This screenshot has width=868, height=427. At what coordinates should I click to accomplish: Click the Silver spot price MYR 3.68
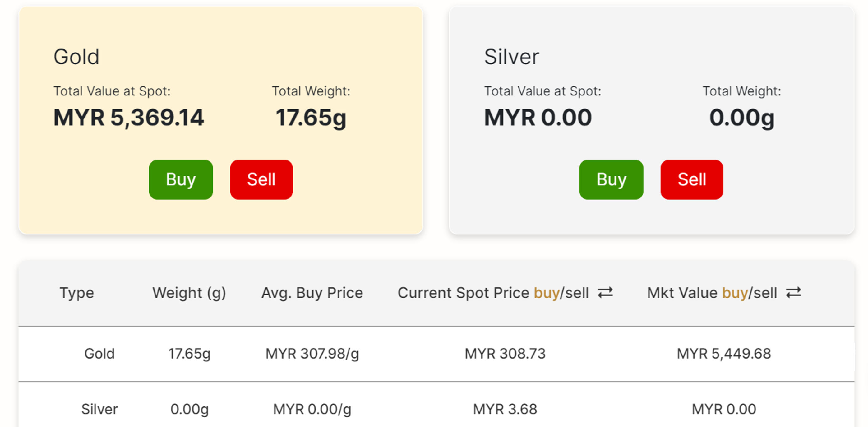click(505, 409)
